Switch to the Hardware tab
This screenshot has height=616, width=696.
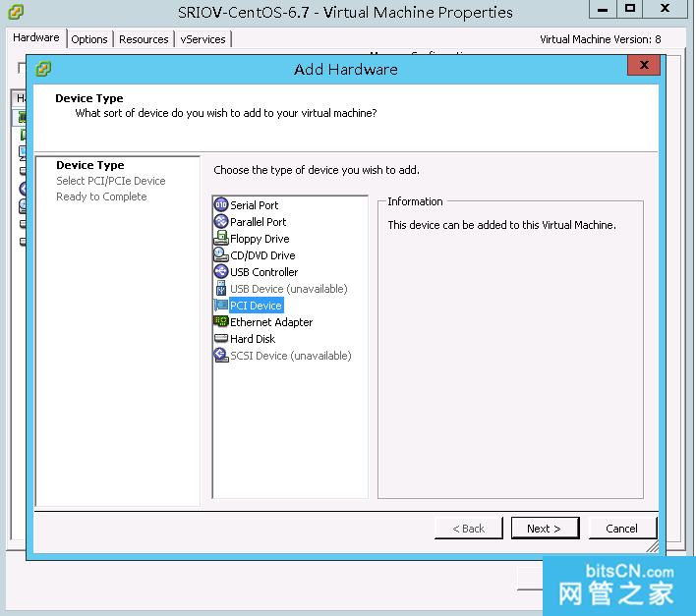(x=36, y=38)
